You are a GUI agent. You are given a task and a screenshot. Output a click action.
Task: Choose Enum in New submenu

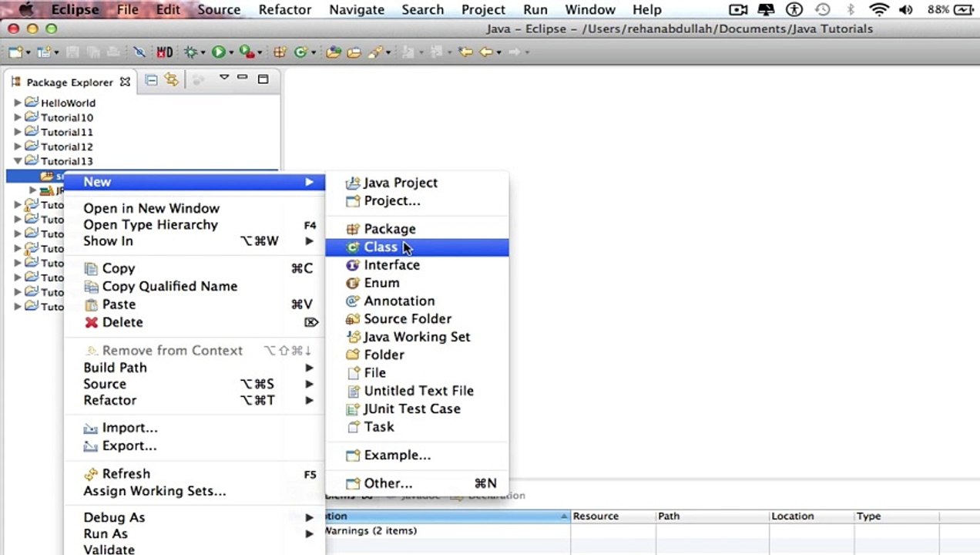pyautogui.click(x=417, y=283)
